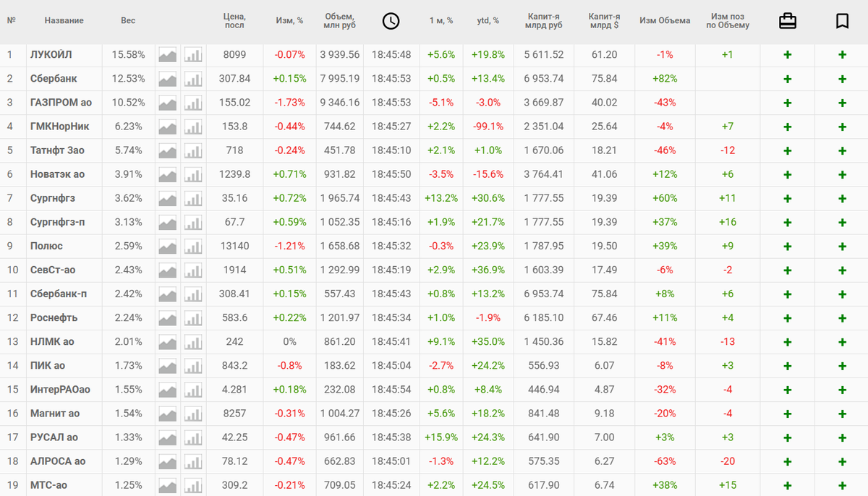This screenshot has height=496, width=868.
Task: Click РУСАЛ monthly change +15.9%
Action: (442, 437)
